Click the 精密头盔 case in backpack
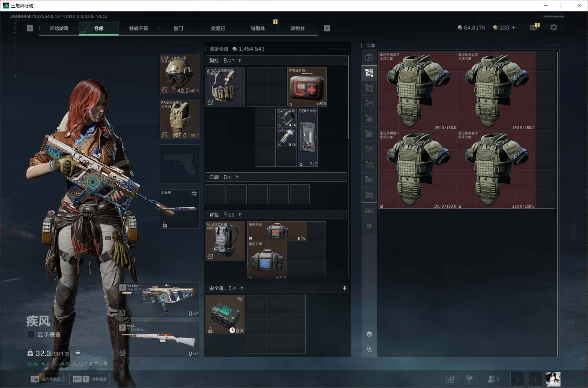Viewport: 588px width, 388px height. pyautogui.click(x=277, y=231)
